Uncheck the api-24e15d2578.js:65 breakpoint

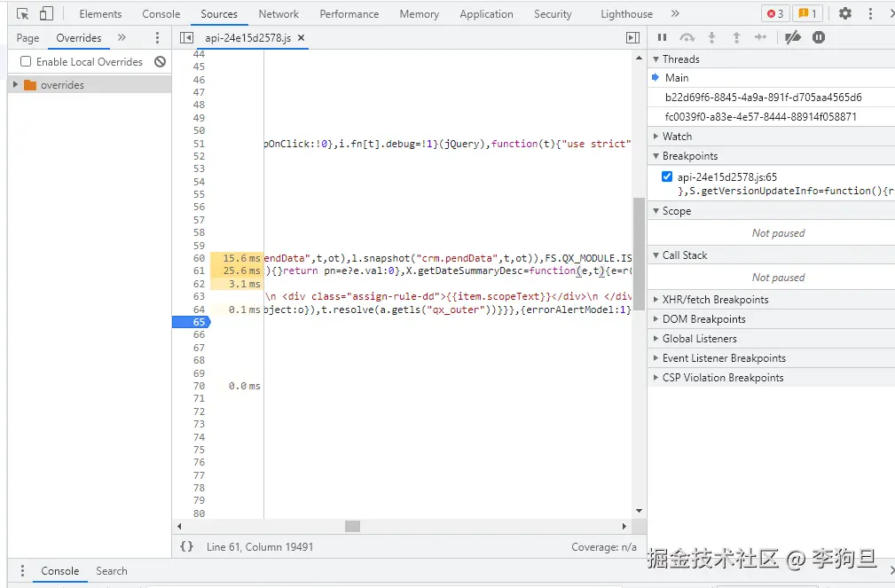[x=667, y=176]
